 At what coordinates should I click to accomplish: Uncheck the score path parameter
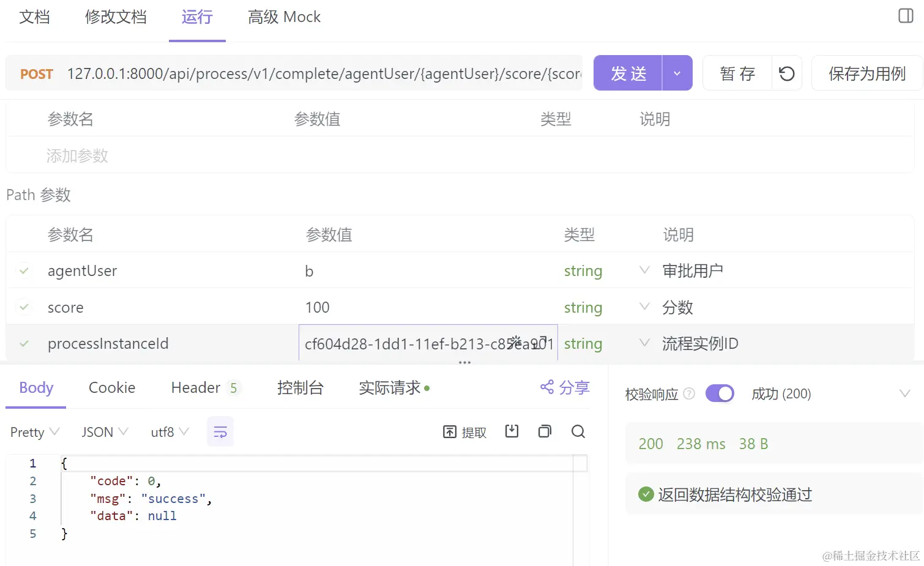click(24, 307)
